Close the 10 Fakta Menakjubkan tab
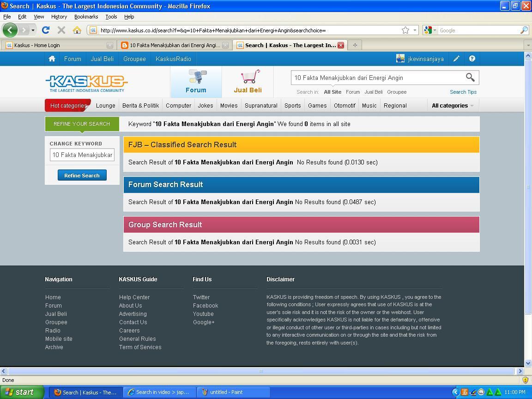The width and height of the screenshot is (532, 399). [225, 45]
